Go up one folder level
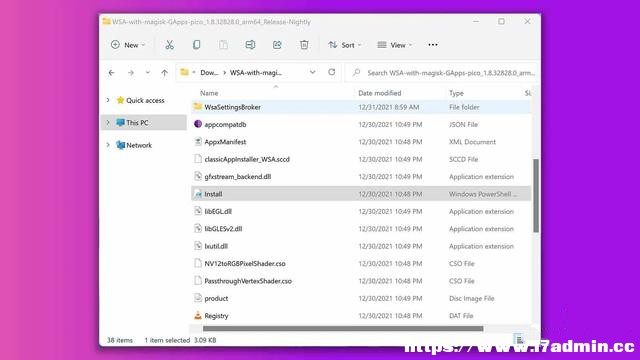The width and height of the screenshot is (640, 360). tap(164, 73)
